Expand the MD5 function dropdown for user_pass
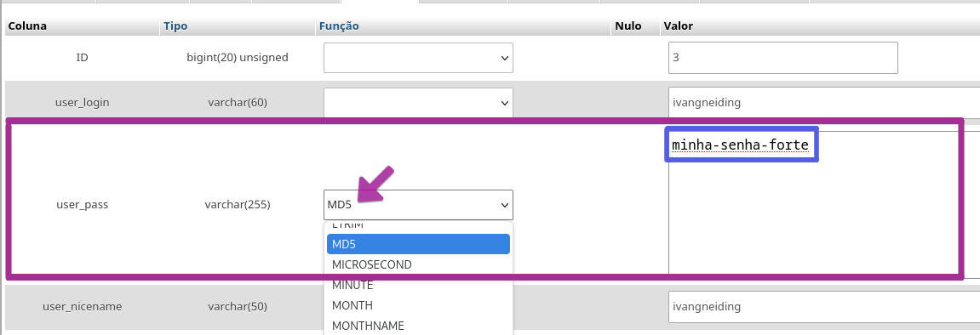The width and height of the screenshot is (980, 335). pyautogui.click(x=418, y=205)
